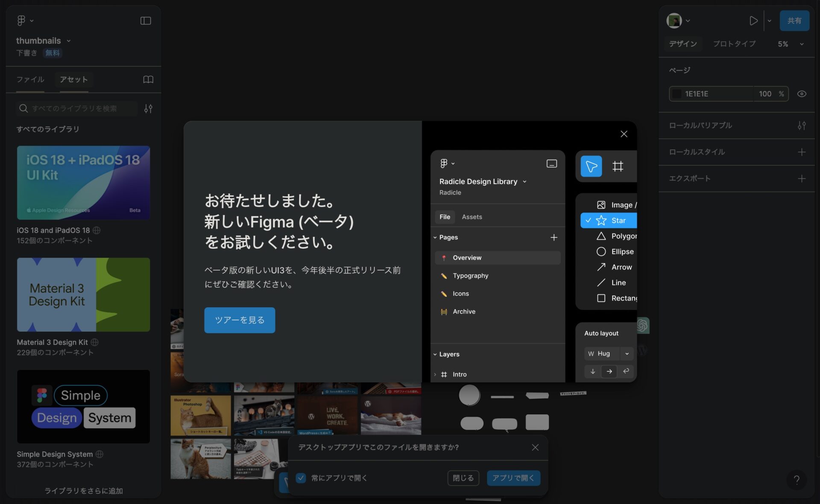The height and width of the screenshot is (504, 820).
Task: Click the ツアーを見る button
Action: (x=240, y=320)
